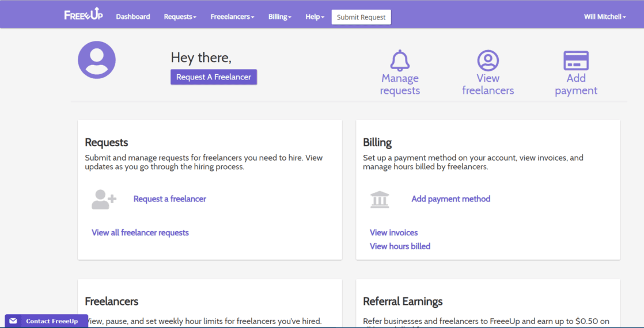Viewport: 644px width, 328px height.
Task: Click the Request a freelancer link
Action: coord(169,199)
